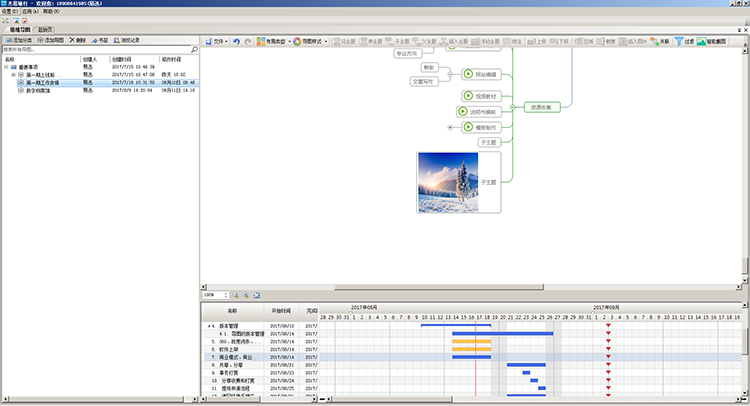This screenshot has height=406, width=750.
Task: Click the undo arrow icon
Action: [236, 41]
